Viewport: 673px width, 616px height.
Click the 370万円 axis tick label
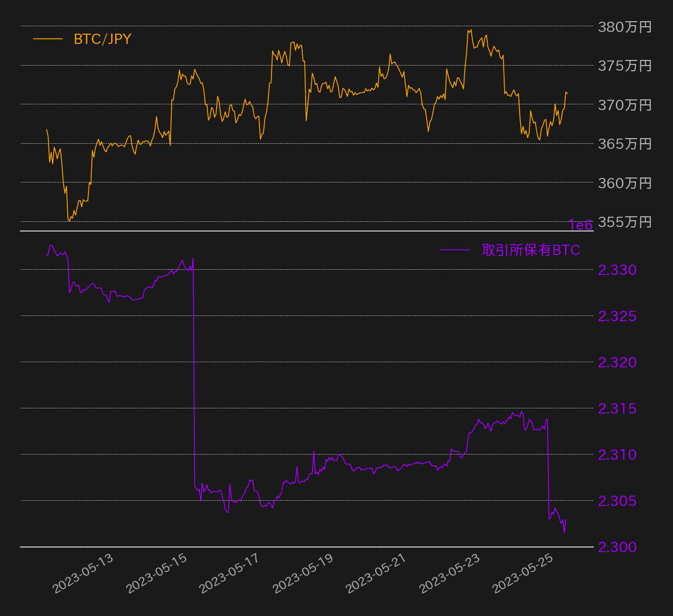pyautogui.click(x=625, y=105)
